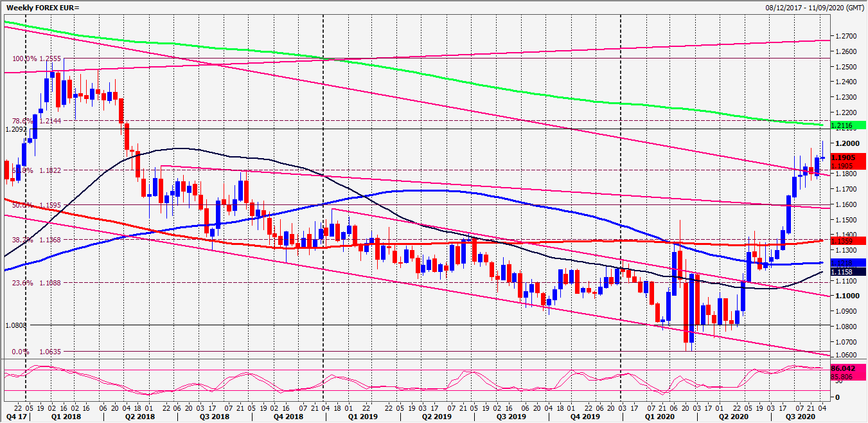The width and height of the screenshot is (868, 423).
Task: Click the red 1.1359 moving average price tag
Action: click(x=848, y=240)
